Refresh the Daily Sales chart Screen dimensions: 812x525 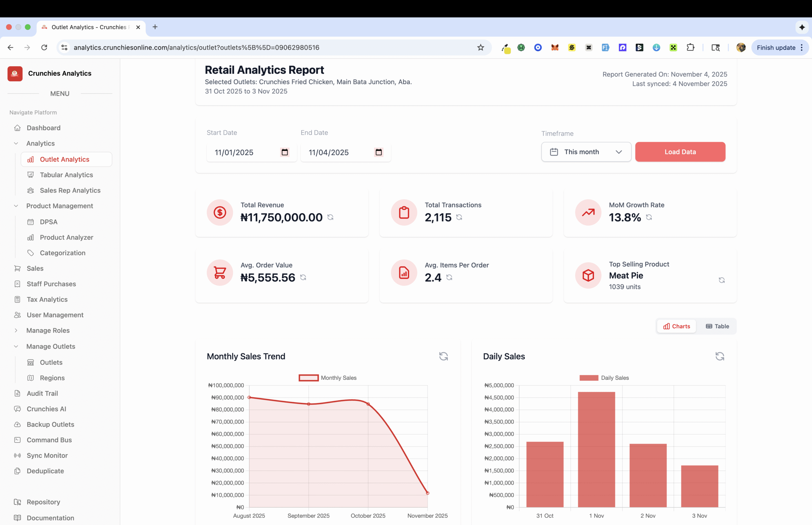[x=719, y=356]
